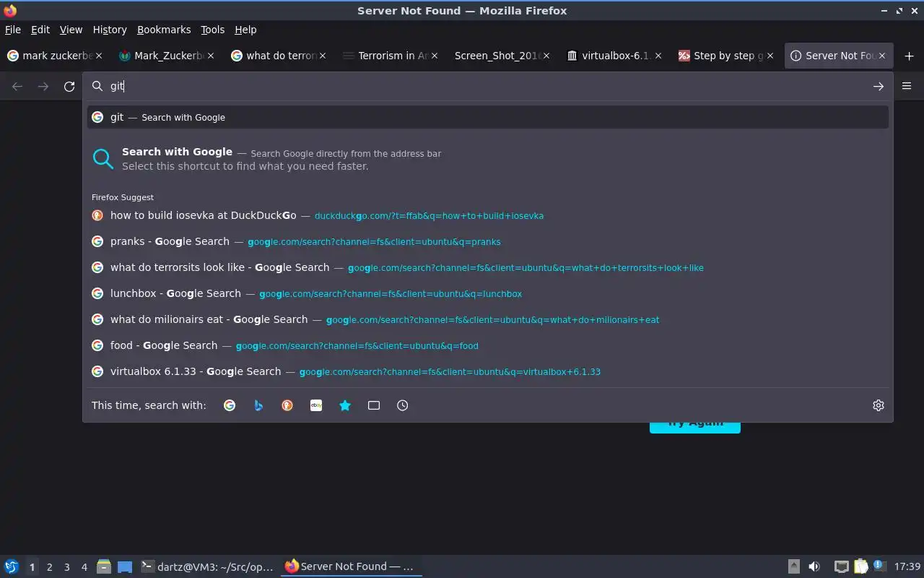Open 'what do terrorsits look like' suggestion
The height and width of the screenshot is (578, 924).
click(x=488, y=267)
